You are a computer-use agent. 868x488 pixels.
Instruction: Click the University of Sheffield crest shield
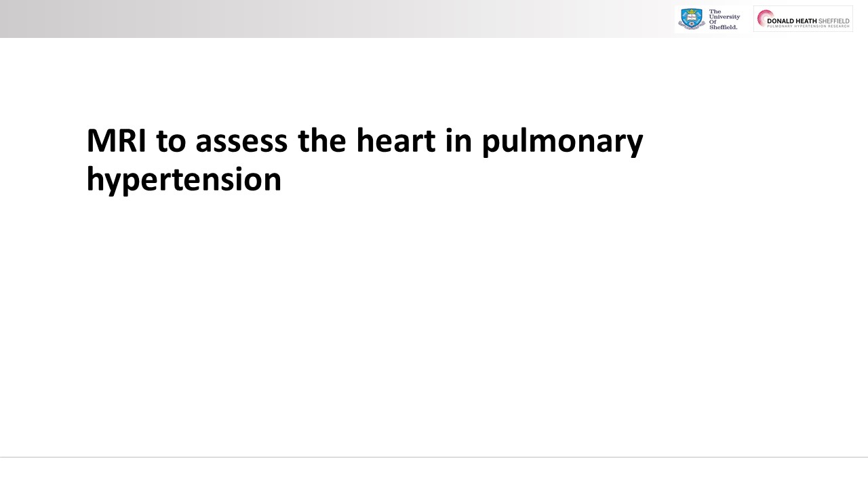point(691,18)
